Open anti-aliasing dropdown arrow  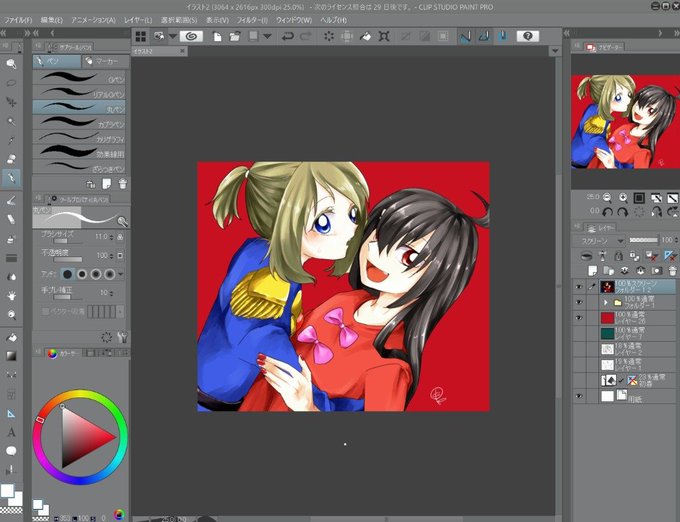tap(121, 274)
